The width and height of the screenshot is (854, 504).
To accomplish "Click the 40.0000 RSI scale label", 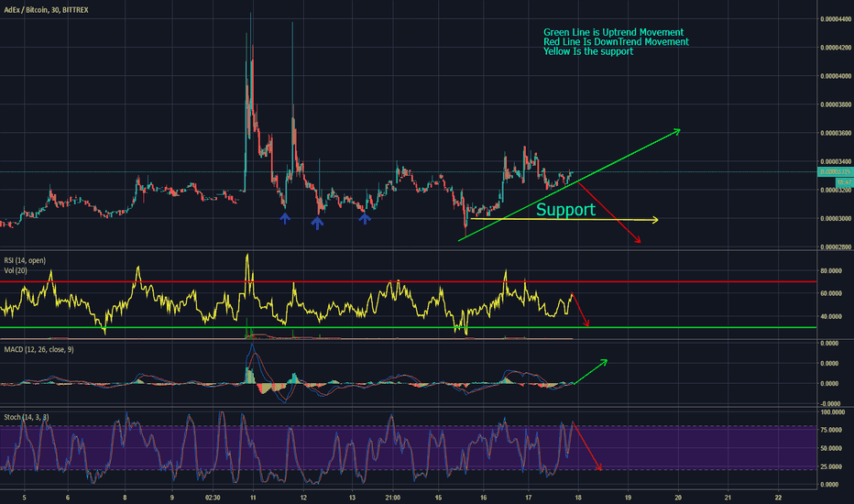I will pos(830,316).
